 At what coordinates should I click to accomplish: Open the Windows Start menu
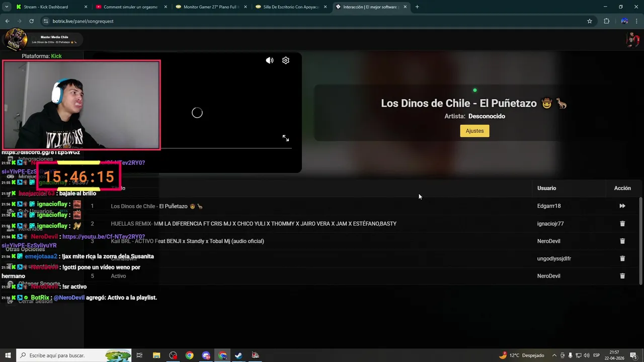(8, 355)
